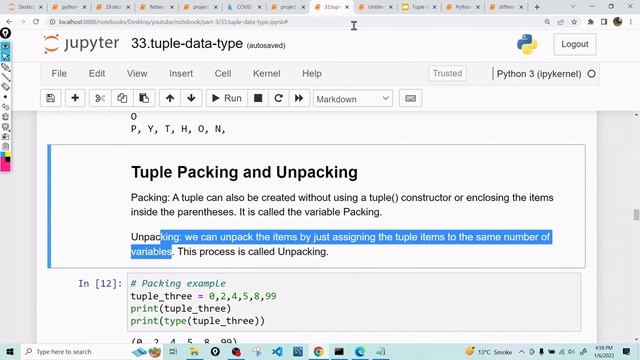Open Google Chrome from the taskbar
This screenshot has height=360, width=640.
pyautogui.click(x=318, y=351)
